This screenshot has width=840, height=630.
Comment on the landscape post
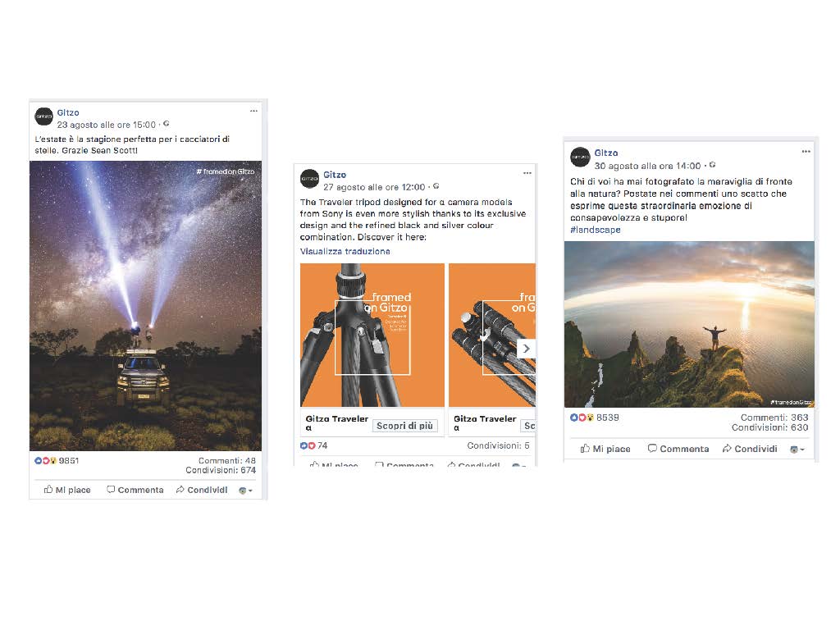click(x=678, y=449)
